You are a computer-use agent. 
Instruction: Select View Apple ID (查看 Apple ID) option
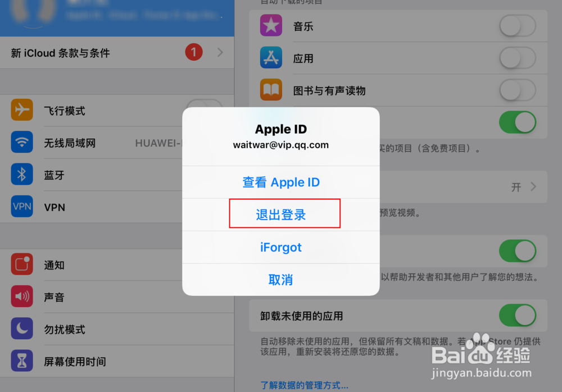[x=281, y=182]
